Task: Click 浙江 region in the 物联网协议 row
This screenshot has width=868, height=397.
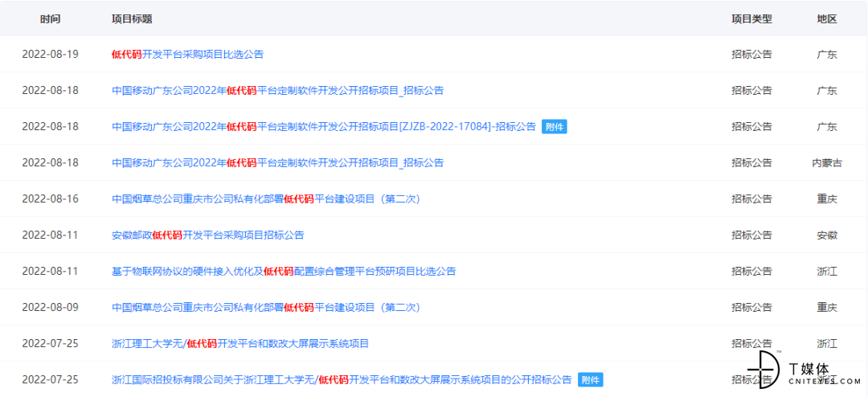Action: pyautogui.click(x=827, y=272)
